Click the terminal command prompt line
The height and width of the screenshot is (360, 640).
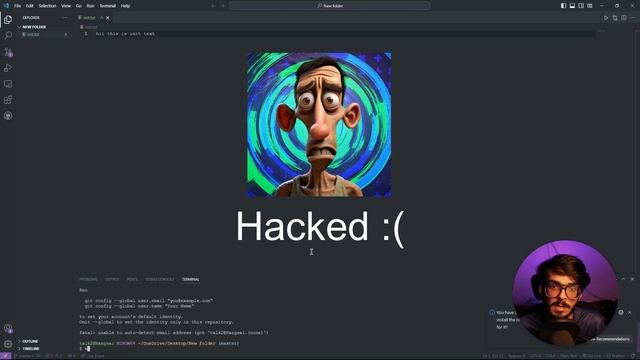(x=84, y=349)
